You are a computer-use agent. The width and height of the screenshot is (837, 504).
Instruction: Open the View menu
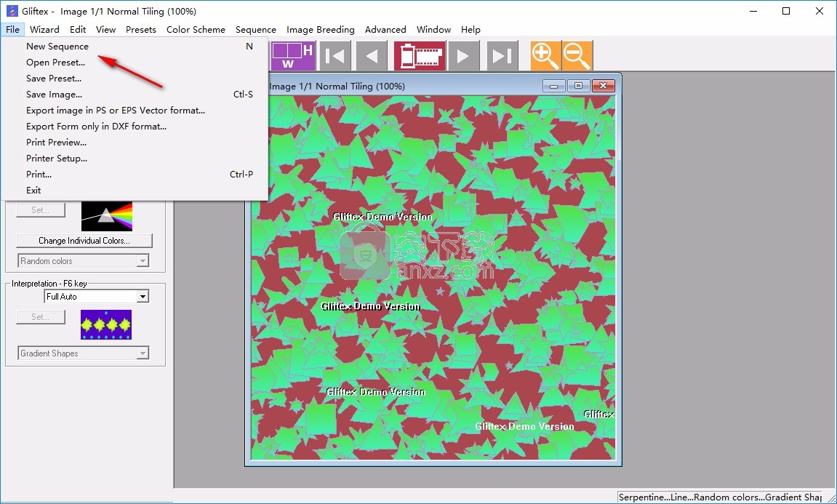click(105, 29)
